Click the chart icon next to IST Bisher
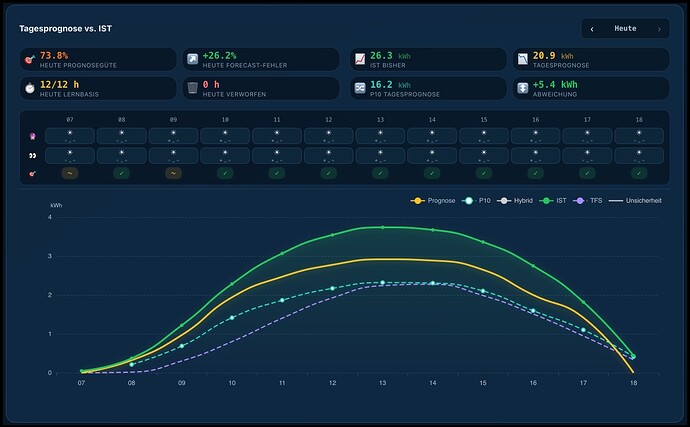 point(360,59)
